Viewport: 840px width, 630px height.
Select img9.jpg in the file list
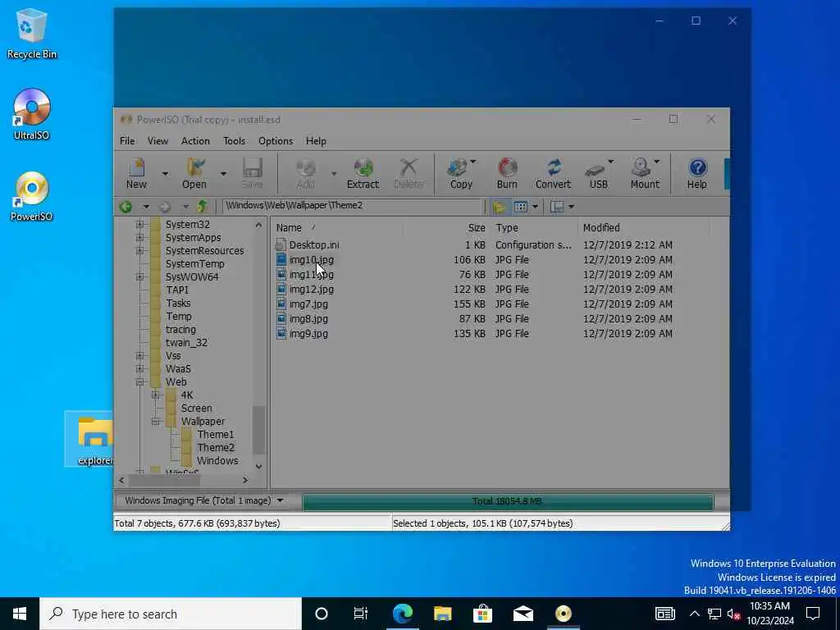pos(308,333)
